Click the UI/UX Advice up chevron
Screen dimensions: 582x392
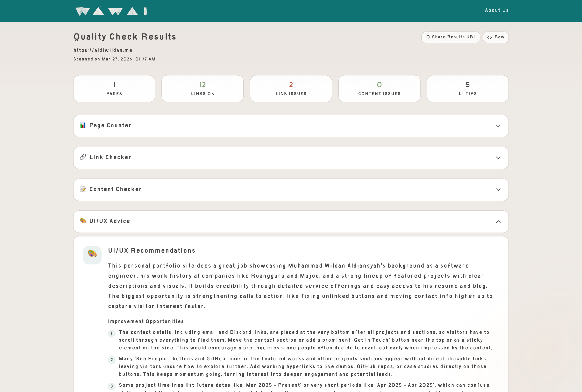498,222
